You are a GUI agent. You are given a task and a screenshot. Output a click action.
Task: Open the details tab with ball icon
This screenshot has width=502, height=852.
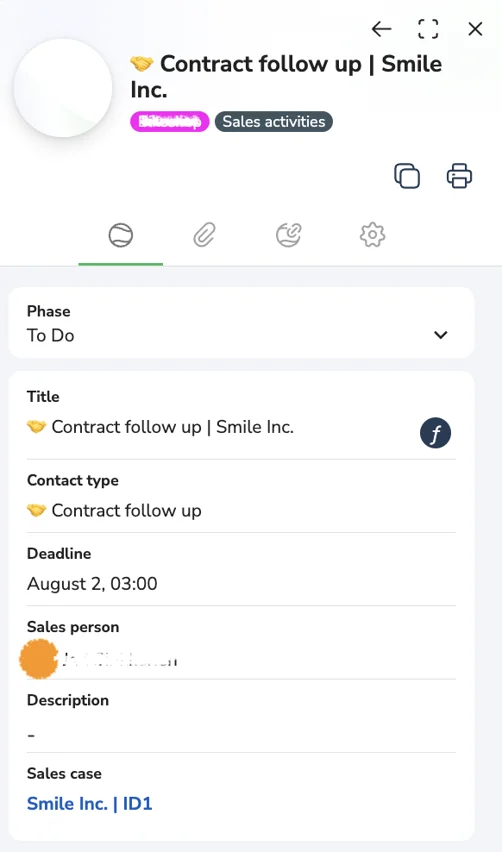click(x=121, y=236)
